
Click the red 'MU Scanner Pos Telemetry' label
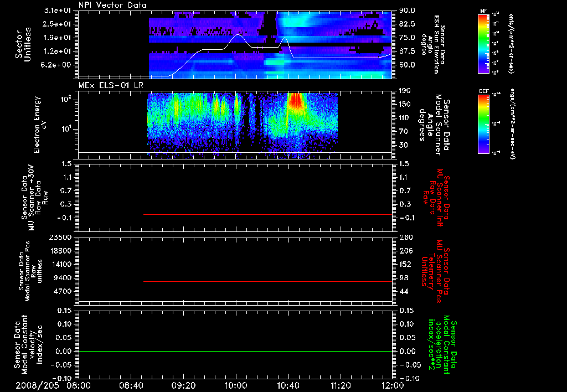[435, 271]
